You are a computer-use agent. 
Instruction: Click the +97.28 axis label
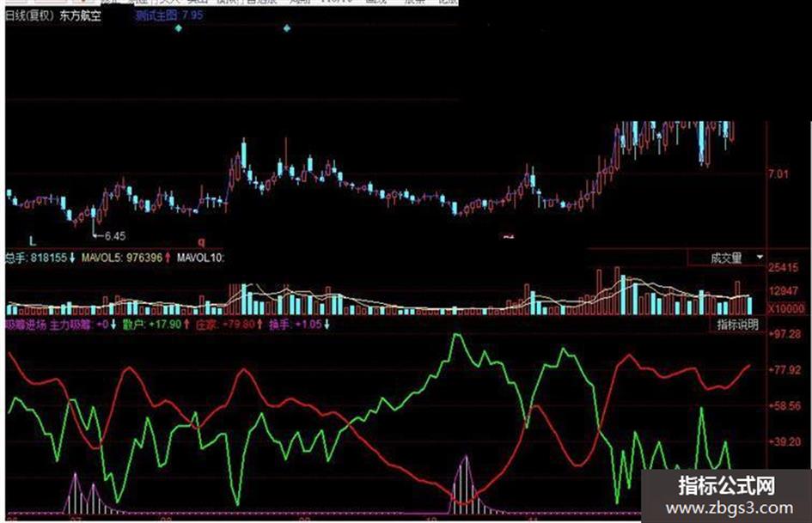tap(785, 335)
